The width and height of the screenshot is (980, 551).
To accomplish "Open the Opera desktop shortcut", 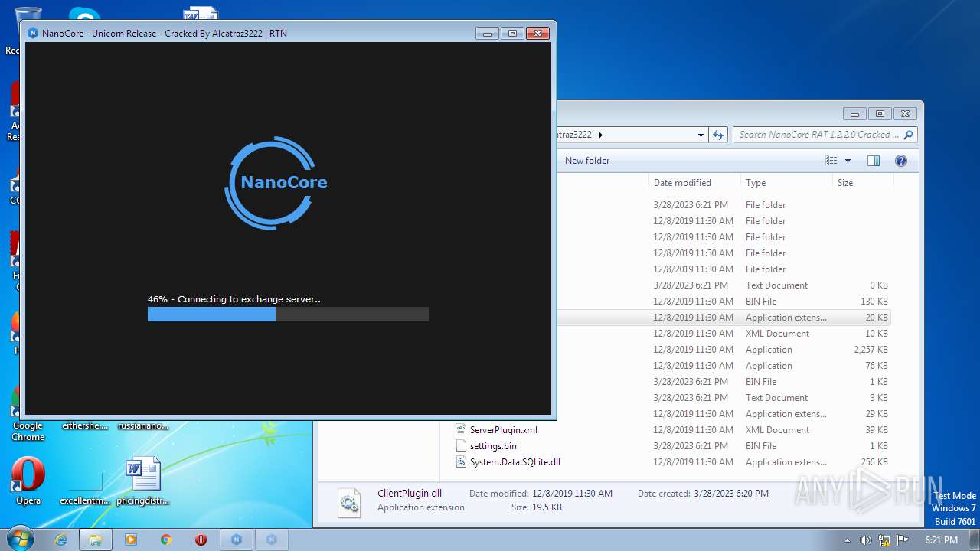I will click(x=28, y=481).
